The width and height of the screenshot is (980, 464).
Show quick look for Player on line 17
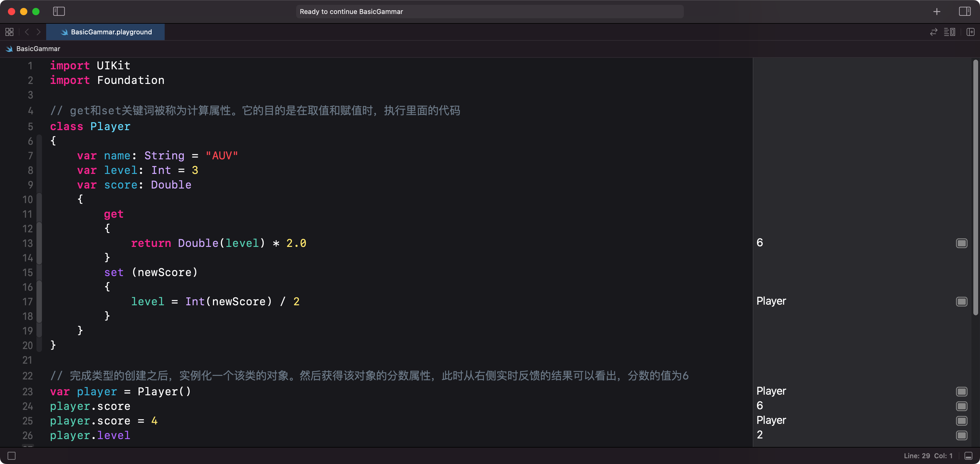962,301
